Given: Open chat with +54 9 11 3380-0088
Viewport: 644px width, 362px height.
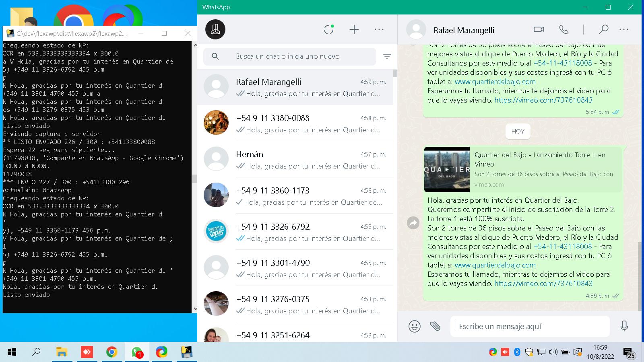Looking at the screenshot, I should pos(295,123).
